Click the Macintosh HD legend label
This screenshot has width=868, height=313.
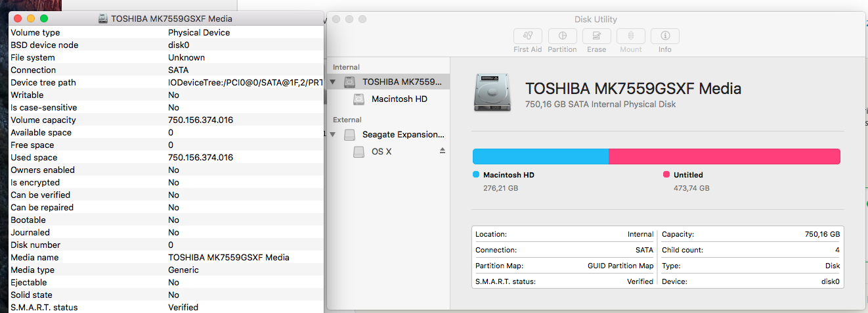509,175
